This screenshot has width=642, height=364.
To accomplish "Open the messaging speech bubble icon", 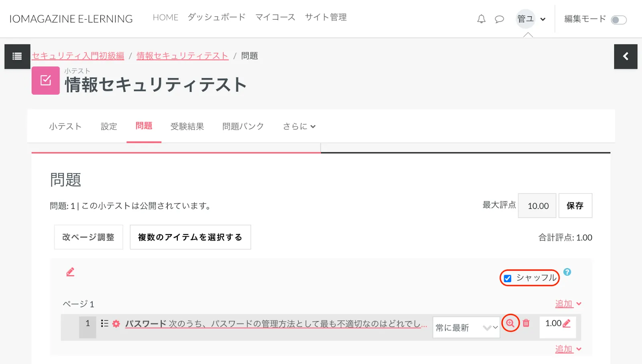I will pos(499,19).
